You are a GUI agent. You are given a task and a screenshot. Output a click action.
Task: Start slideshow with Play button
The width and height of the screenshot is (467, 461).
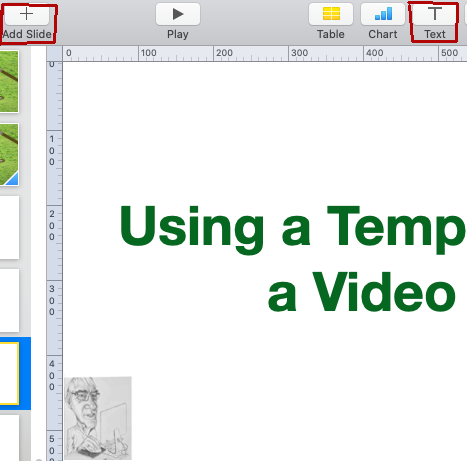pyautogui.click(x=178, y=14)
